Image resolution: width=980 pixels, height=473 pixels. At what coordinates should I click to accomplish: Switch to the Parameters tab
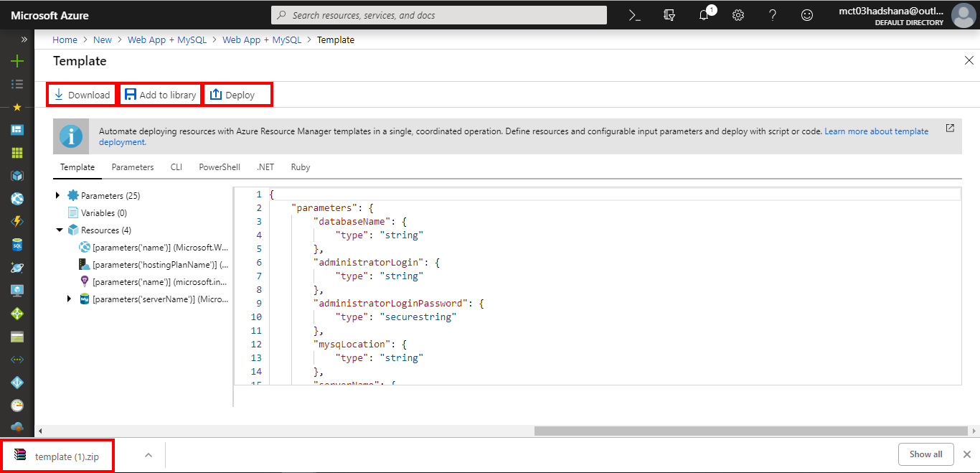tap(133, 167)
